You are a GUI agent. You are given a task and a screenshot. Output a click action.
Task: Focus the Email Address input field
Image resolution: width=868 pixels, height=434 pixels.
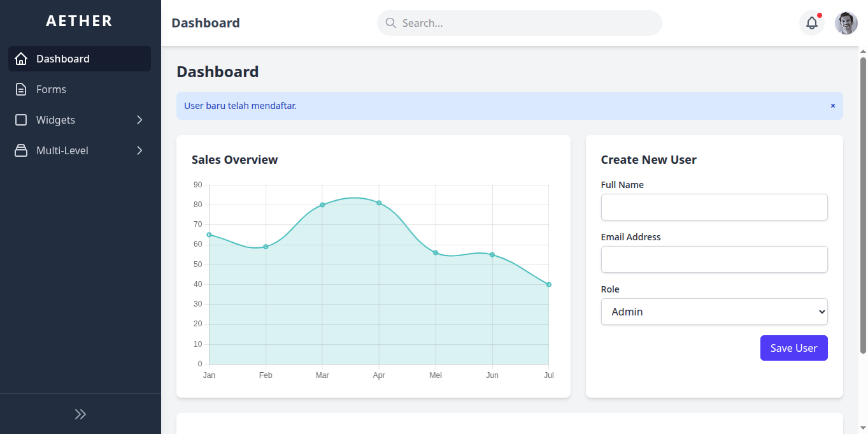[714, 259]
